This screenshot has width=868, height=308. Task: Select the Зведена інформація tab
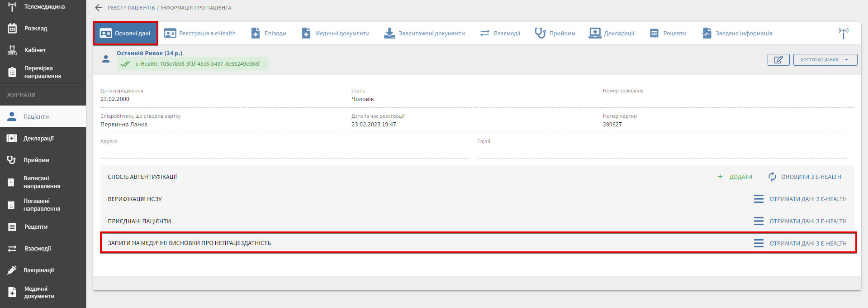[x=737, y=33]
